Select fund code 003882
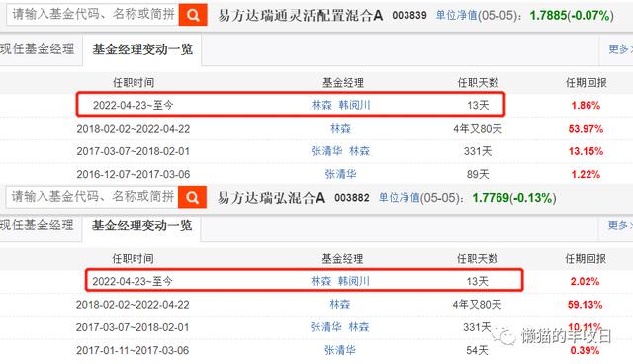This screenshot has width=633, height=364. (352, 198)
